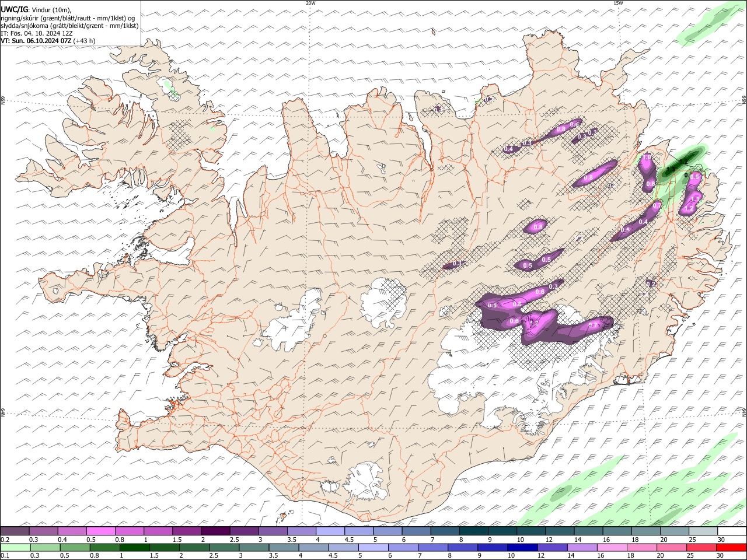Click the 1.0 precipitation value on the map

point(647,156)
